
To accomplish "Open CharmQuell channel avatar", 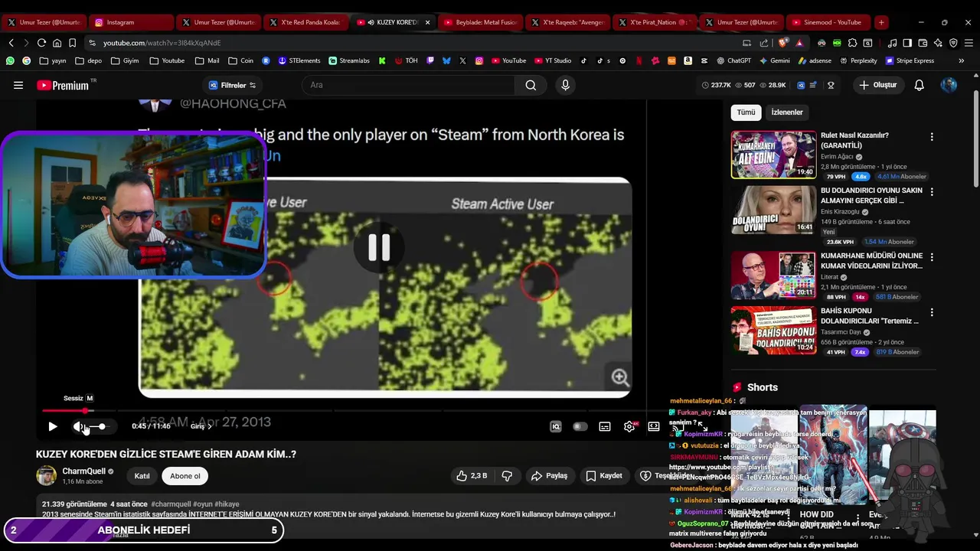I will 47,476.
